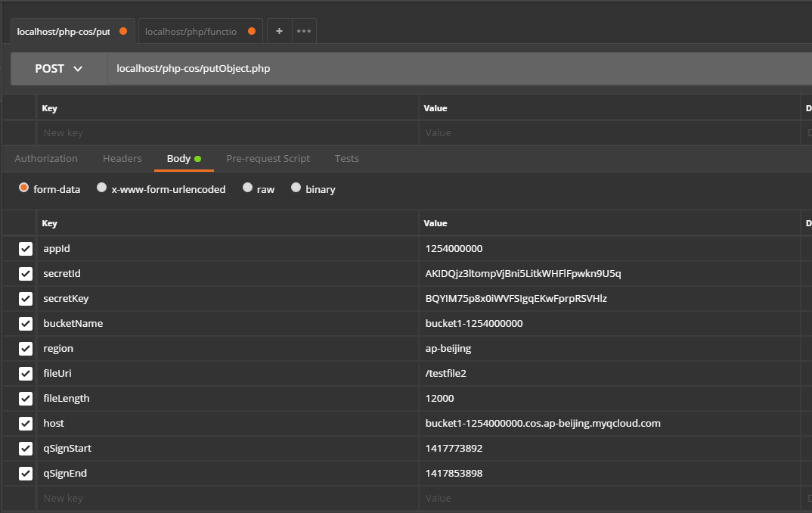
Task: Toggle the region parameter checkbox
Action: click(26, 349)
